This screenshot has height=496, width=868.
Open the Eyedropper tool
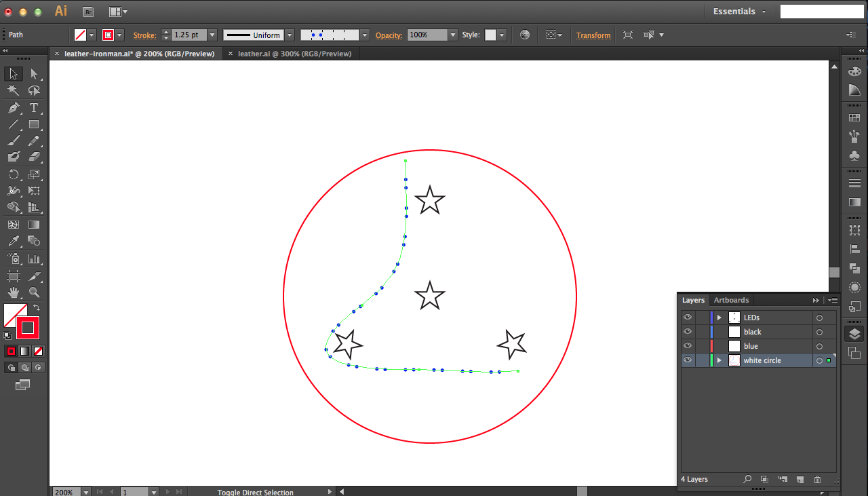tap(13, 241)
